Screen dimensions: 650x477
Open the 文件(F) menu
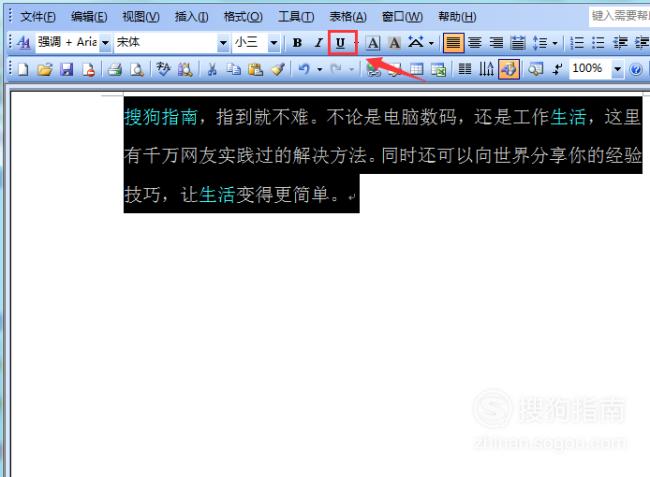(x=38, y=17)
